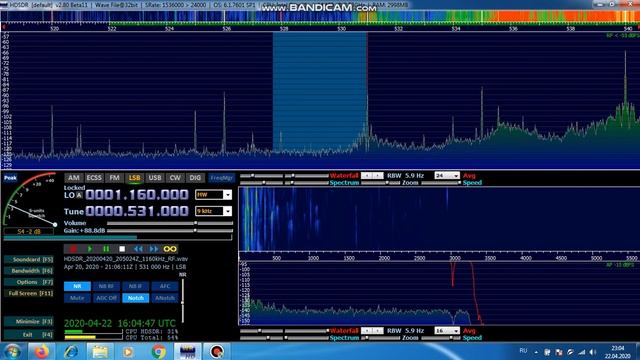The image size is (640, 360).
Task: Select AM demodulation mode
Action: pos(73,178)
